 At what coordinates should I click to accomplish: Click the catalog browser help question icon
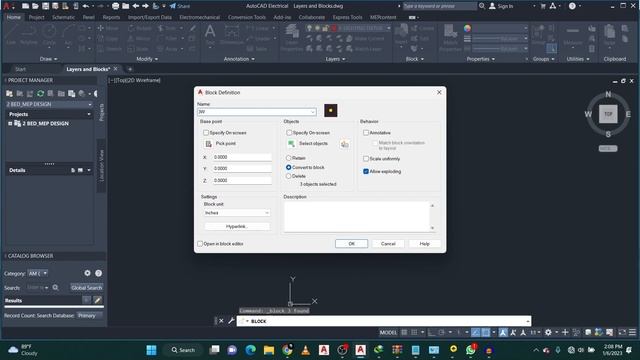98,273
